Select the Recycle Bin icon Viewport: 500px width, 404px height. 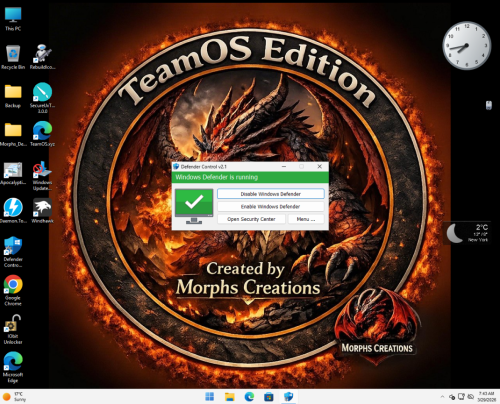click(x=13, y=57)
